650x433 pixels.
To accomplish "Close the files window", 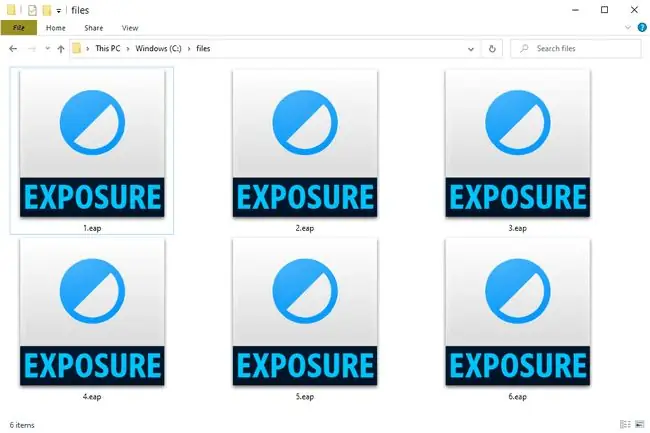I will [634, 10].
